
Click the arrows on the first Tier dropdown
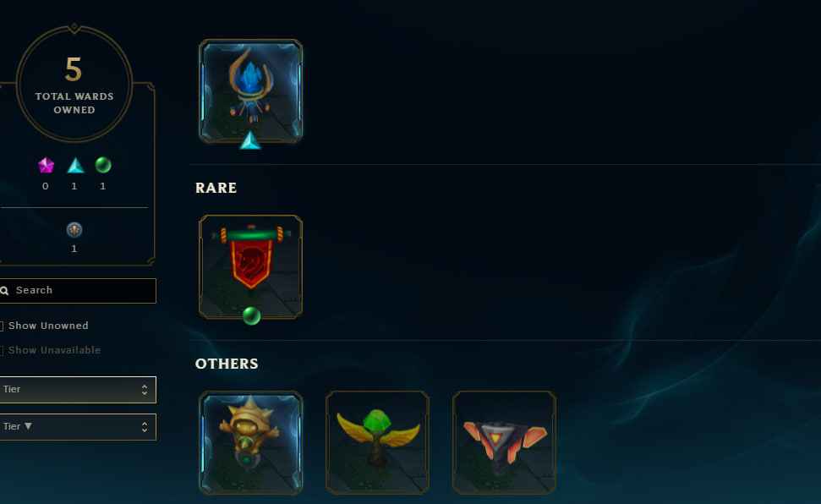coord(145,390)
